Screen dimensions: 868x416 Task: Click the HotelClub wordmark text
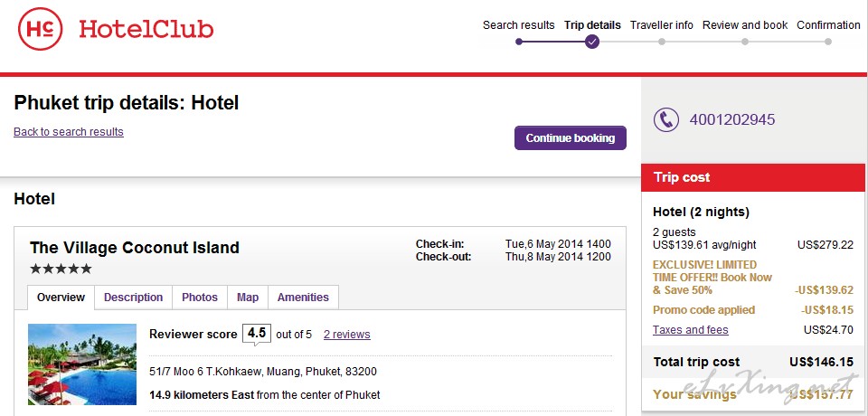click(x=146, y=29)
